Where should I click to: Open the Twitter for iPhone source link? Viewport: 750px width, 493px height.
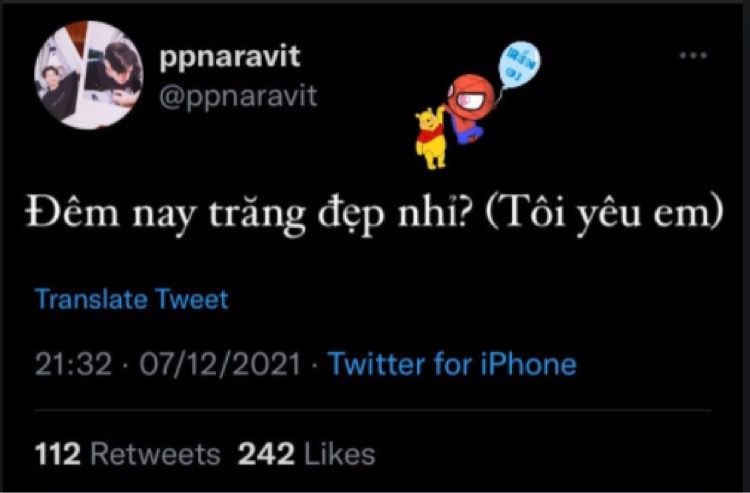[452, 363]
